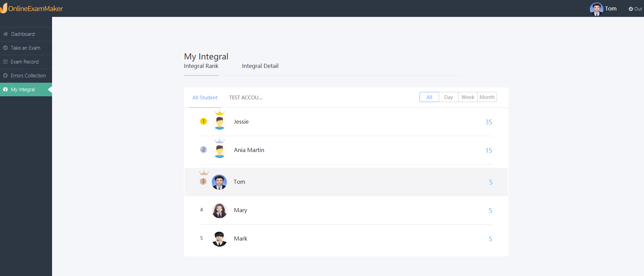This screenshot has width=644, height=276.
Task: Click Jessie's avatar picture
Action: 220,123
